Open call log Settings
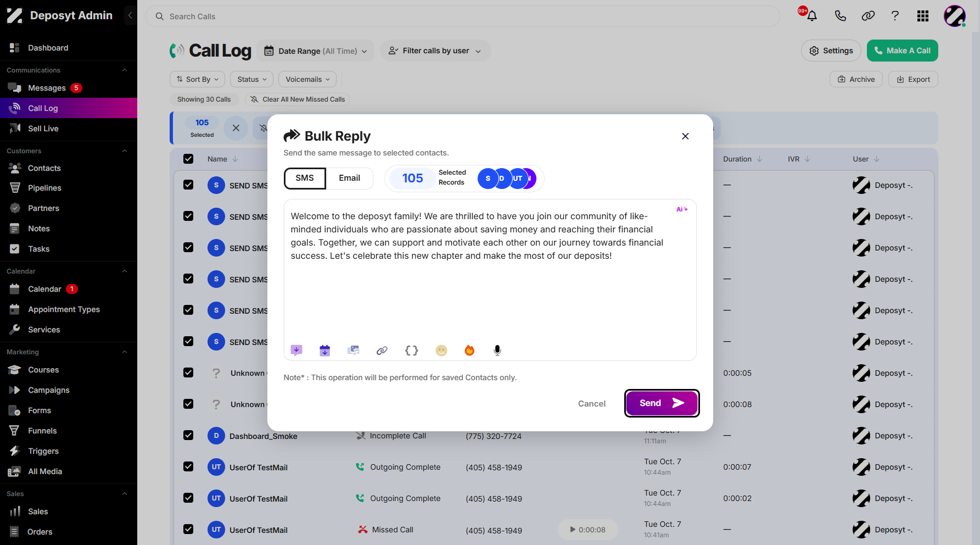Image resolution: width=980 pixels, height=545 pixels. tap(831, 51)
